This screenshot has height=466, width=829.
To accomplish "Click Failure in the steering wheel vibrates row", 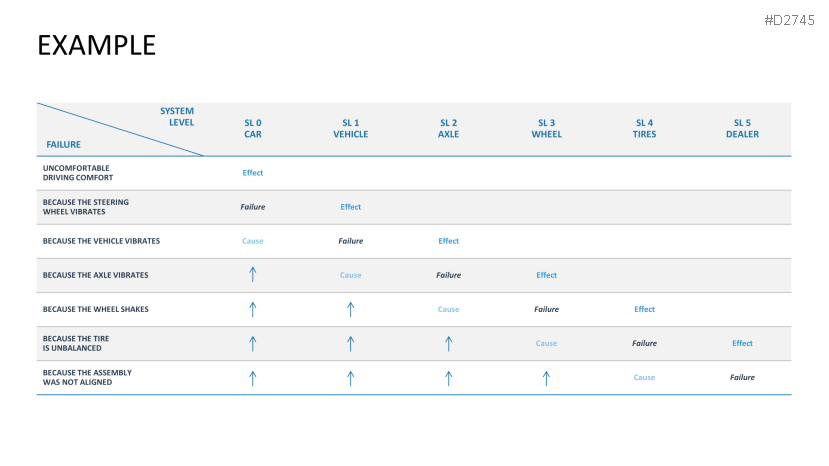I will (253, 207).
